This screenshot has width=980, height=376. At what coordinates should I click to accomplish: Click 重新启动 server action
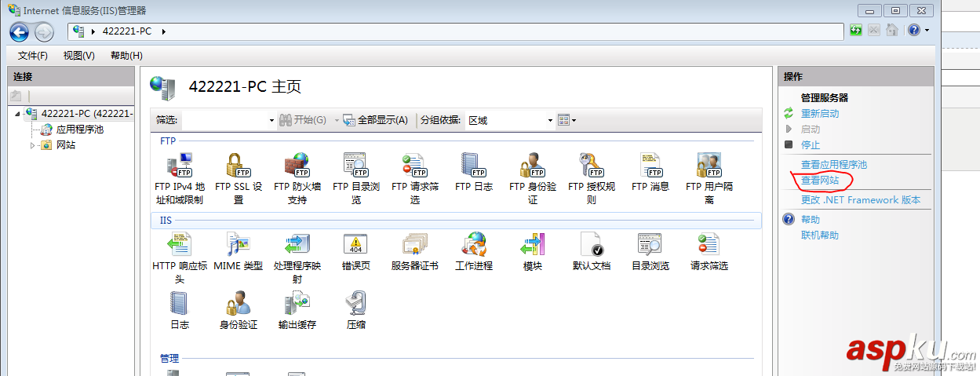[819, 114]
